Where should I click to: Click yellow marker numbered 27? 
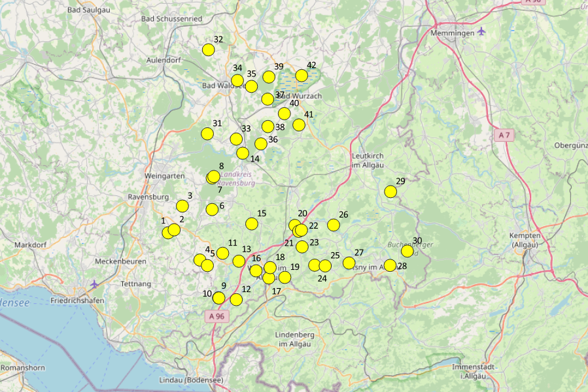click(x=349, y=263)
